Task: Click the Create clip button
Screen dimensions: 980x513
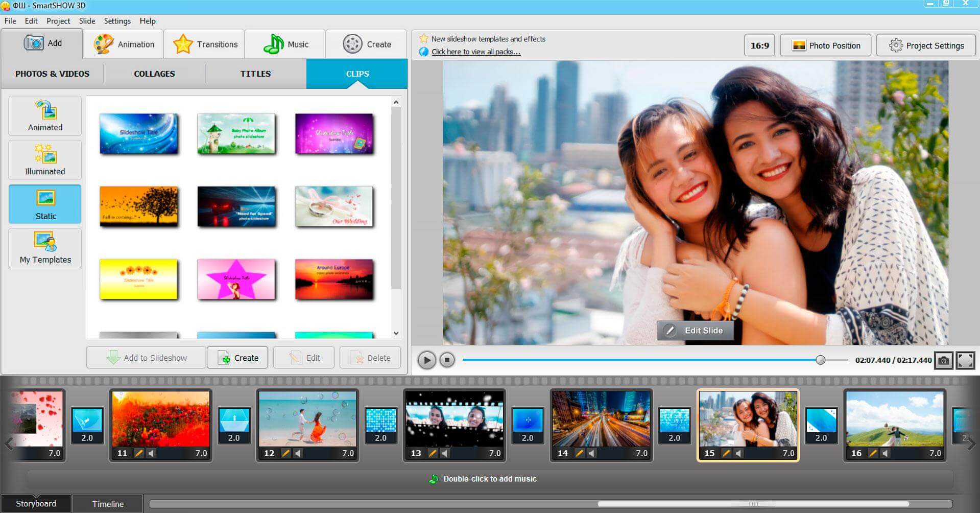Action: (237, 358)
